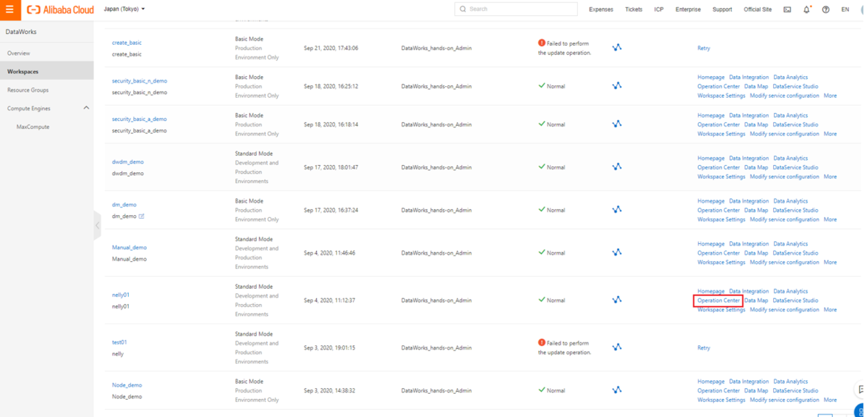Open the create_basic workspace name link
Image resolution: width=868 pixels, height=417 pixels.
[127, 43]
